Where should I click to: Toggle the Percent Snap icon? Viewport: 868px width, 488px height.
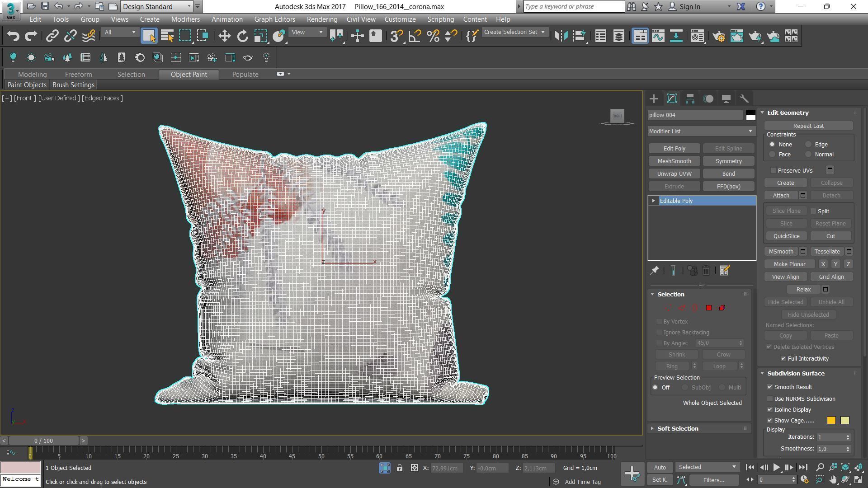pyautogui.click(x=433, y=36)
